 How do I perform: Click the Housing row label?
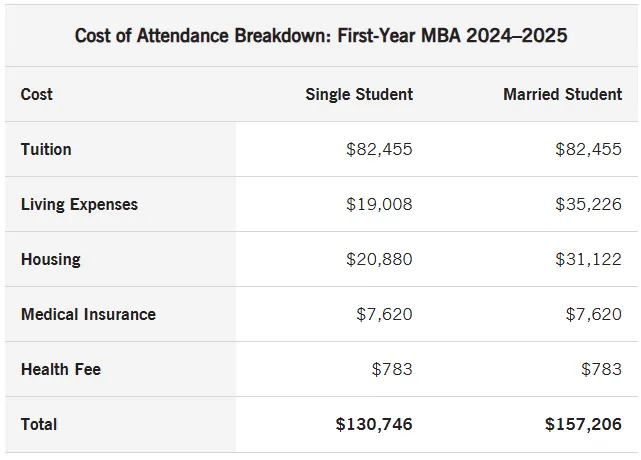(x=51, y=259)
